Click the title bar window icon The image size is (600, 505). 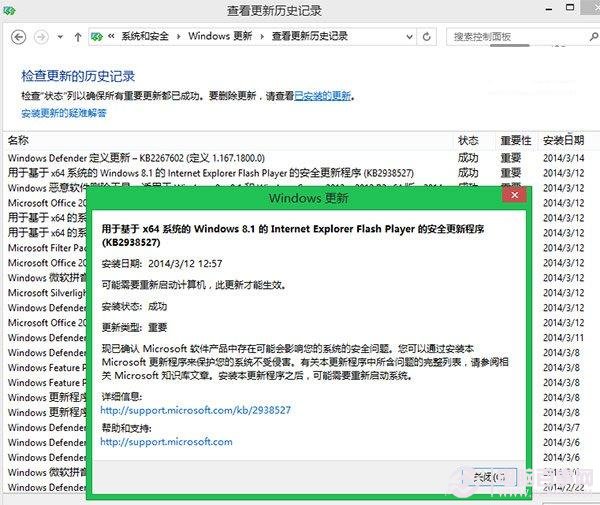[11, 10]
